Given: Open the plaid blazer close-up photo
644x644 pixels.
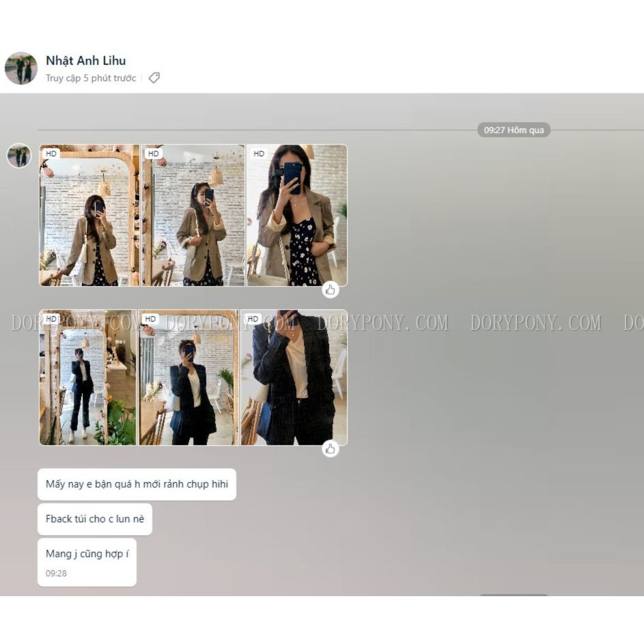Looking at the screenshot, I should (x=294, y=378).
